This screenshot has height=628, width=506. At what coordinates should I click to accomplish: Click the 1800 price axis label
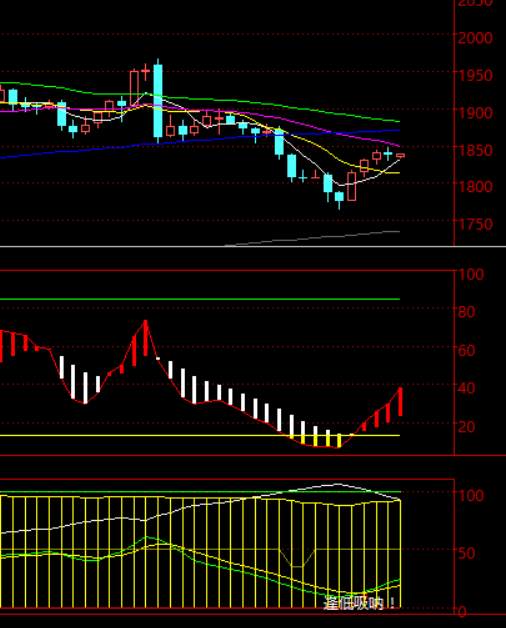(x=475, y=187)
